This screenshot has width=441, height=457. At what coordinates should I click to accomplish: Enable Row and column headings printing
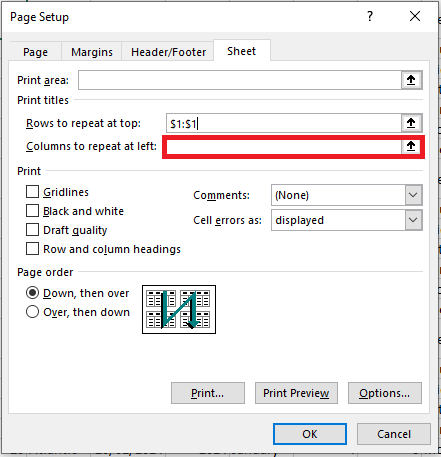pyautogui.click(x=32, y=249)
